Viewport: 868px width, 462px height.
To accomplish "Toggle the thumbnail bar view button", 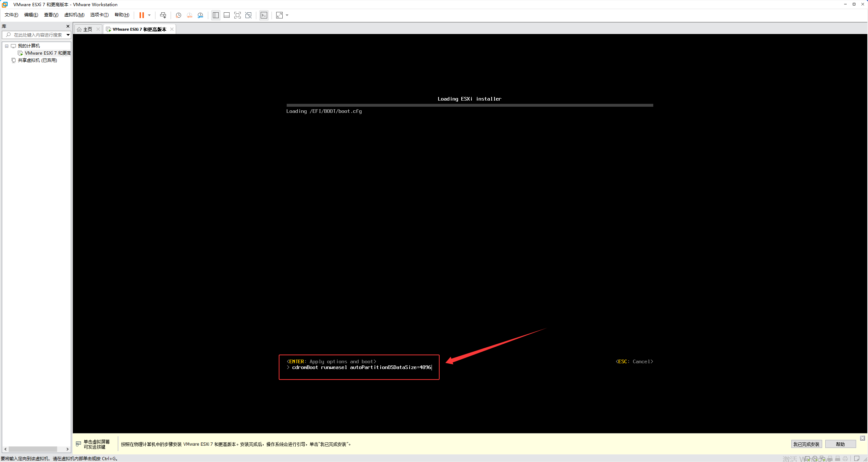I will point(227,15).
